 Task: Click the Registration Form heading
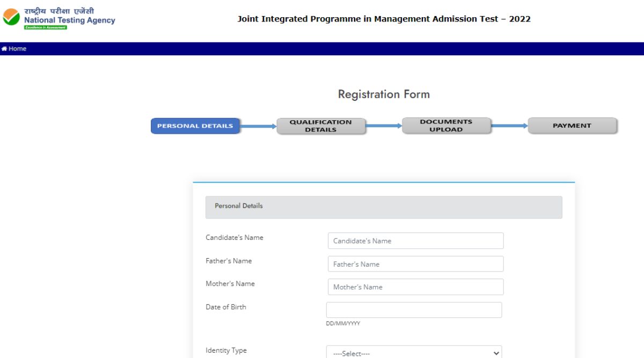pos(384,94)
